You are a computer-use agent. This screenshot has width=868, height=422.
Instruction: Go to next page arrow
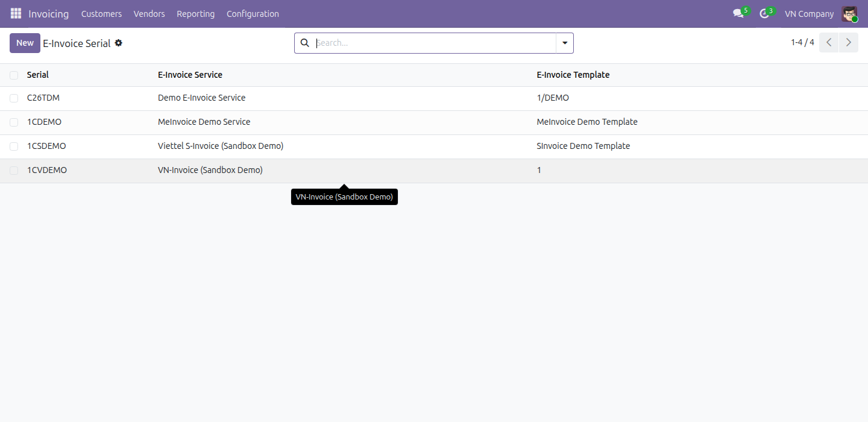(x=849, y=43)
